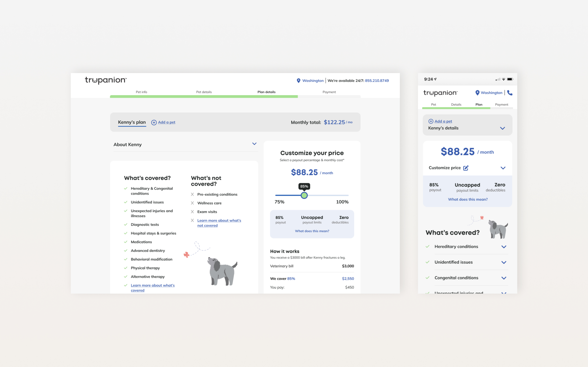Open Learn more about what's covered

[x=153, y=288]
